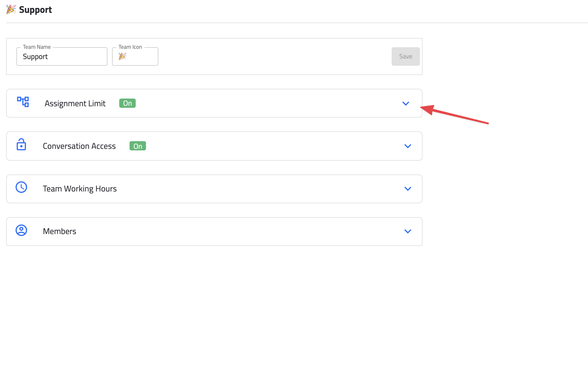
Task: Click the On badge next to Conversation Access
Action: pyautogui.click(x=138, y=146)
